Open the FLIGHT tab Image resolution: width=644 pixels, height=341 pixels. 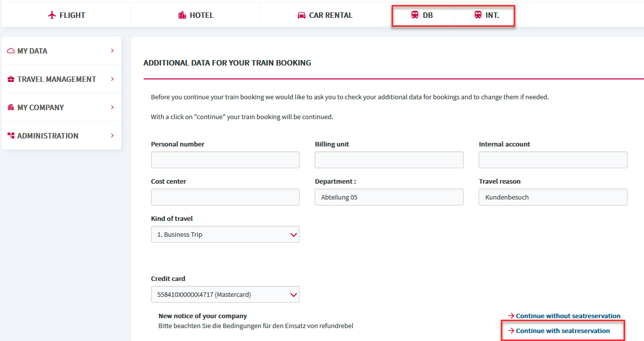(x=67, y=15)
